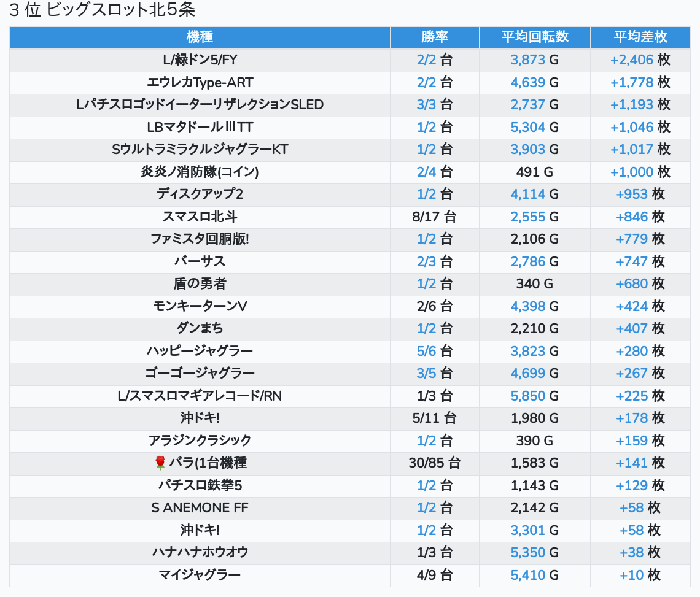Select machine name モンキーターンV
The height and width of the screenshot is (597, 700).
click(x=200, y=307)
